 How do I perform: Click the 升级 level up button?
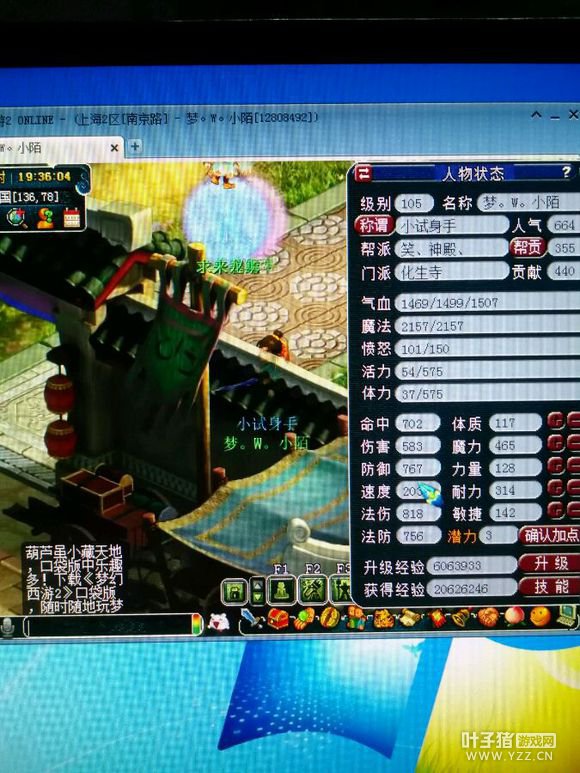(x=549, y=563)
